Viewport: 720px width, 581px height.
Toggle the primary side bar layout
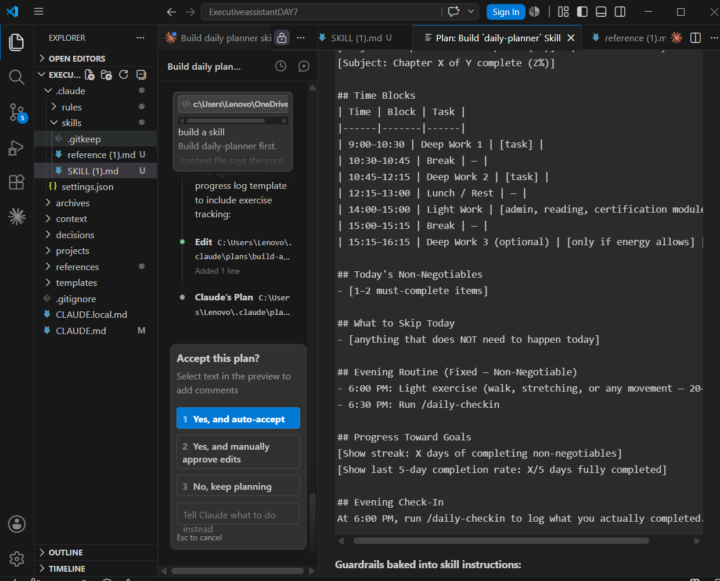click(582, 12)
